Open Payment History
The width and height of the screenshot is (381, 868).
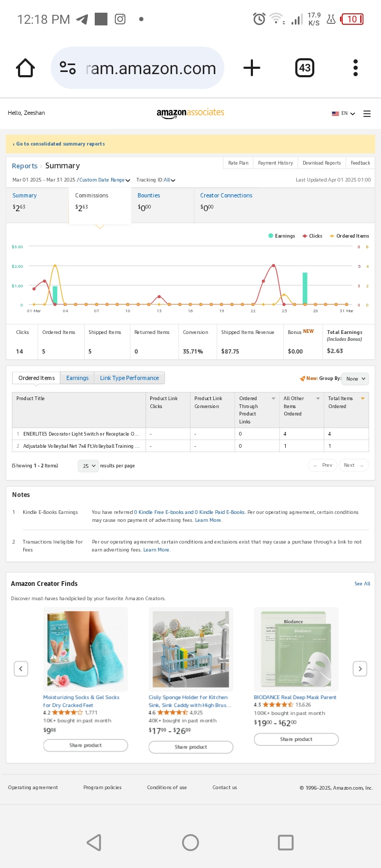(x=275, y=163)
